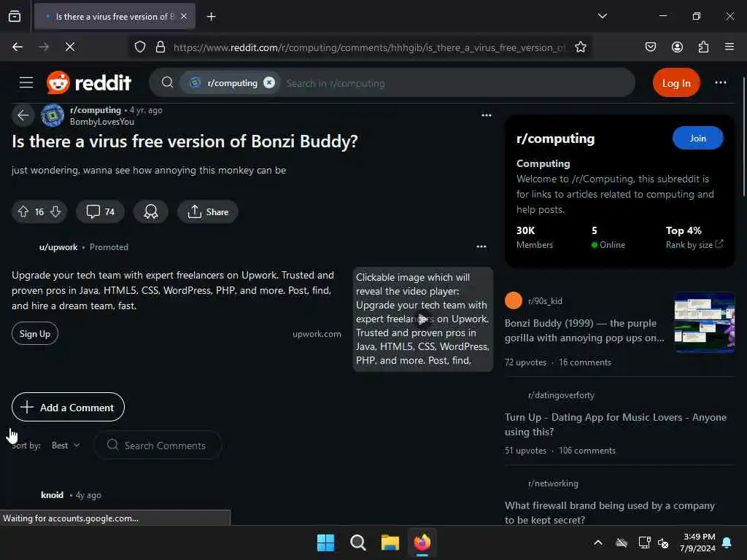
Task: View site security padlock info
Action: [x=160, y=47]
